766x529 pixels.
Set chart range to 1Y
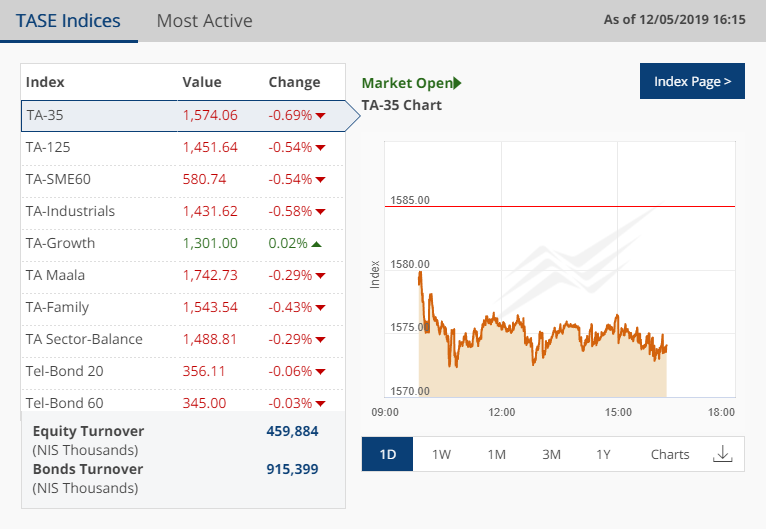click(x=604, y=454)
